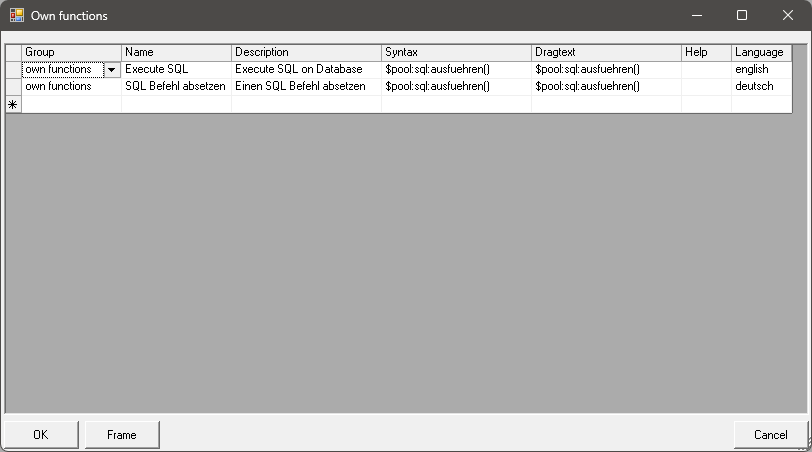Viewport: 812px width, 452px height.
Task: Select the Group column header
Action: click(71, 52)
